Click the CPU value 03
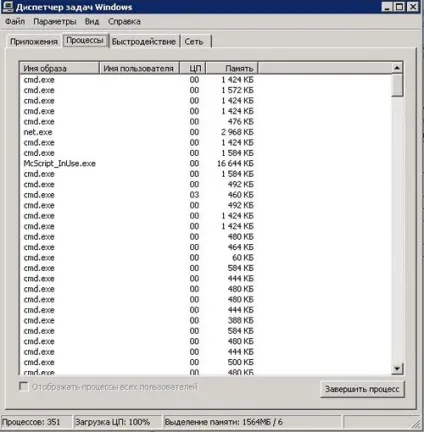This screenshot has height=432, width=424. click(194, 195)
